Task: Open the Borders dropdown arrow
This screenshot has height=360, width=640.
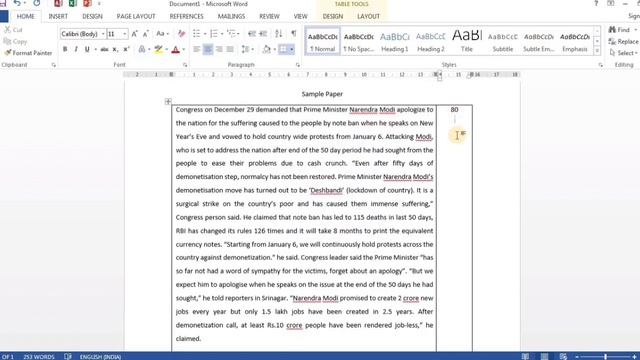Action: (x=292, y=49)
